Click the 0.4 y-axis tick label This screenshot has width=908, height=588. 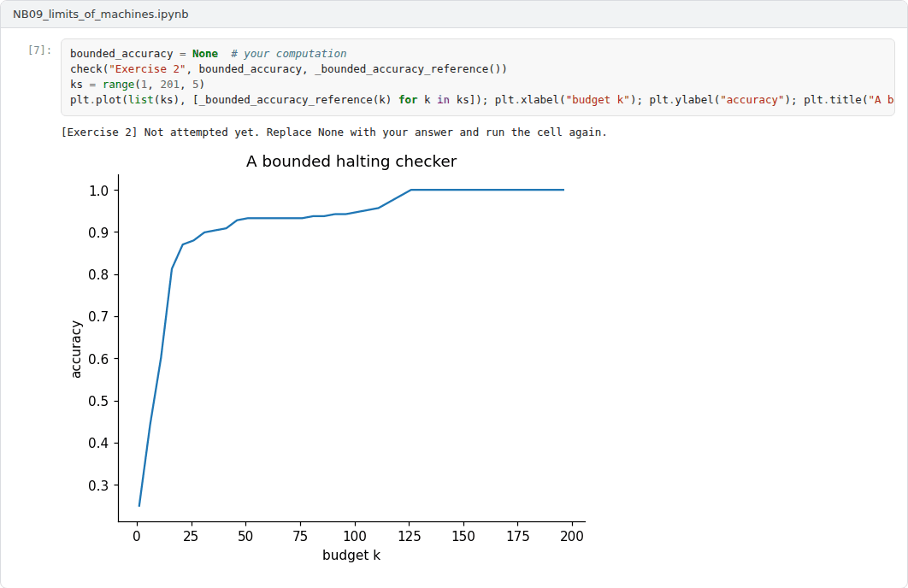pyautogui.click(x=98, y=444)
